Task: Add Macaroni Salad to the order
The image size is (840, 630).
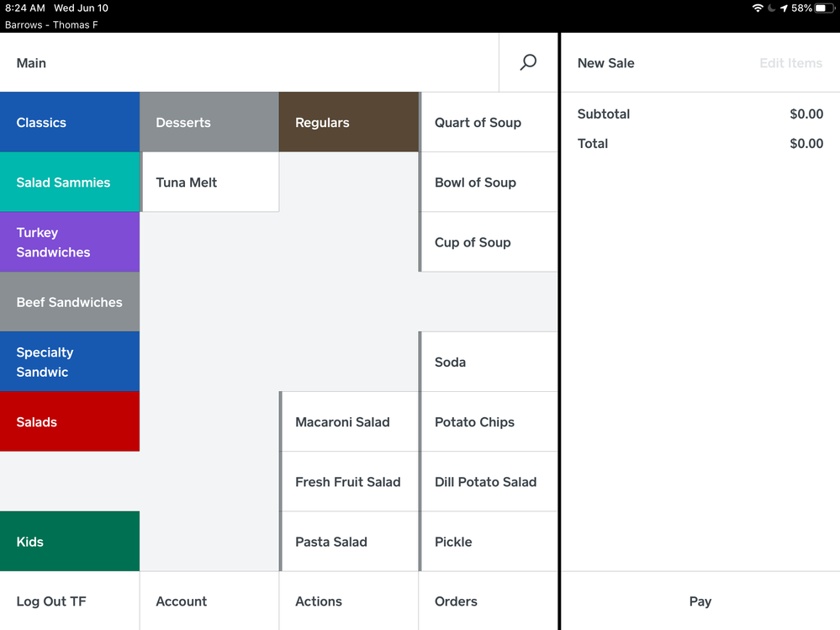Action: tap(349, 422)
